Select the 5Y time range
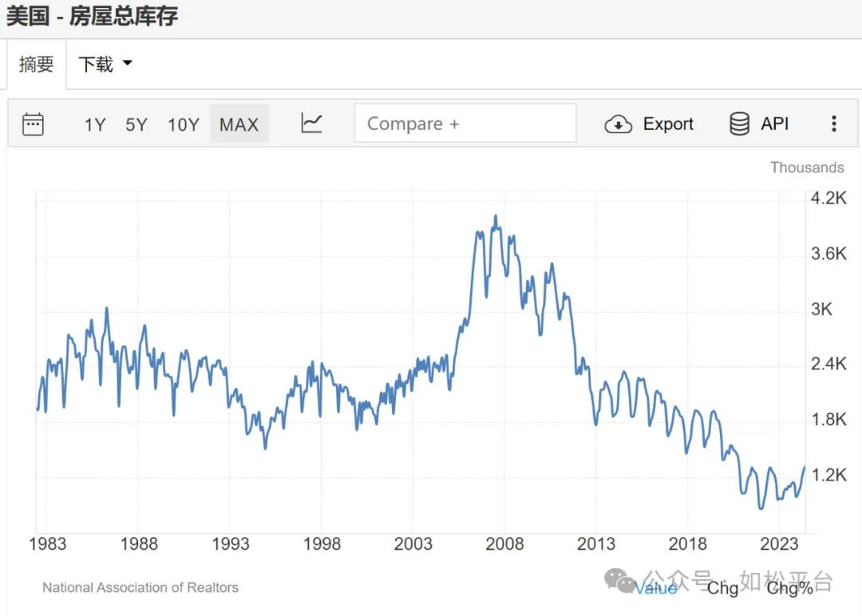This screenshot has height=616, width=862. click(136, 124)
